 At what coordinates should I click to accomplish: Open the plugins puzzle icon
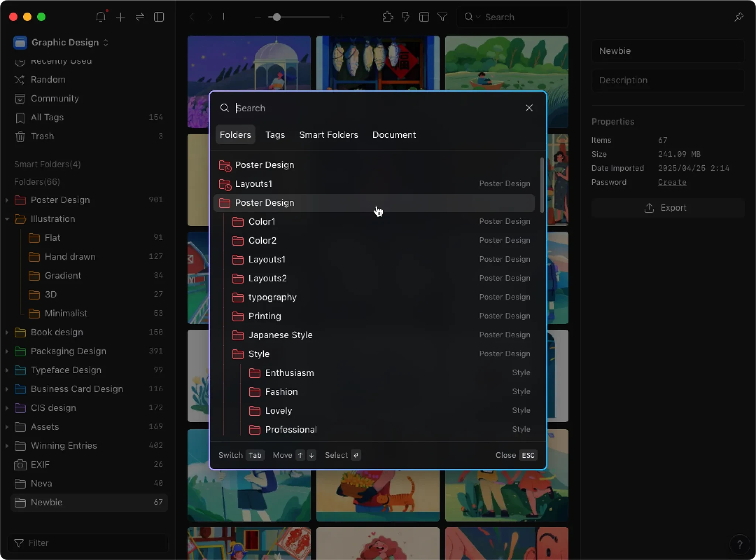388,17
